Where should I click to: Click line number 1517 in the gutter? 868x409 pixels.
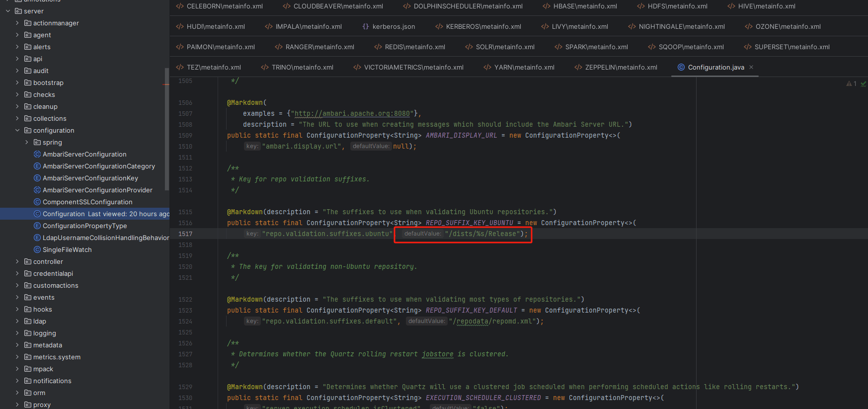(x=185, y=234)
